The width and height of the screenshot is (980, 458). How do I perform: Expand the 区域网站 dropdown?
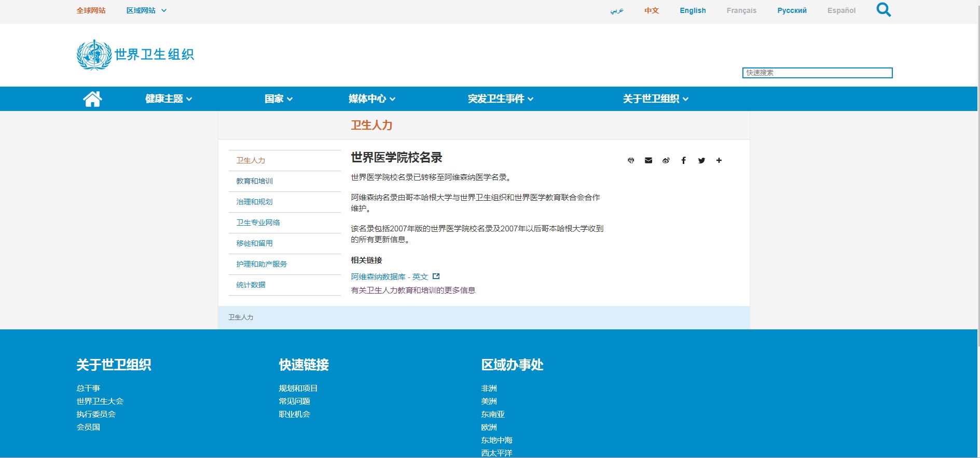tap(146, 10)
